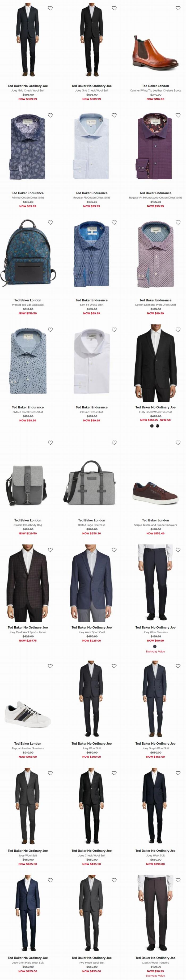Image resolution: width=186 pixels, height=980 pixels.
Task: Toggle favorite on Joey Plaid Wool Sports Jacket
Action: click(50, 550)
